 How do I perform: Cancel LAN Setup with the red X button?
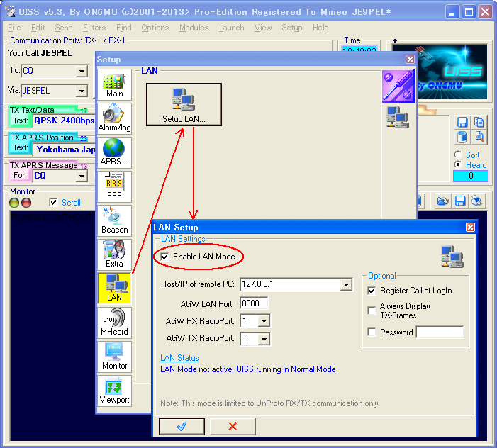pyautogui.click(x=233, y=427)
